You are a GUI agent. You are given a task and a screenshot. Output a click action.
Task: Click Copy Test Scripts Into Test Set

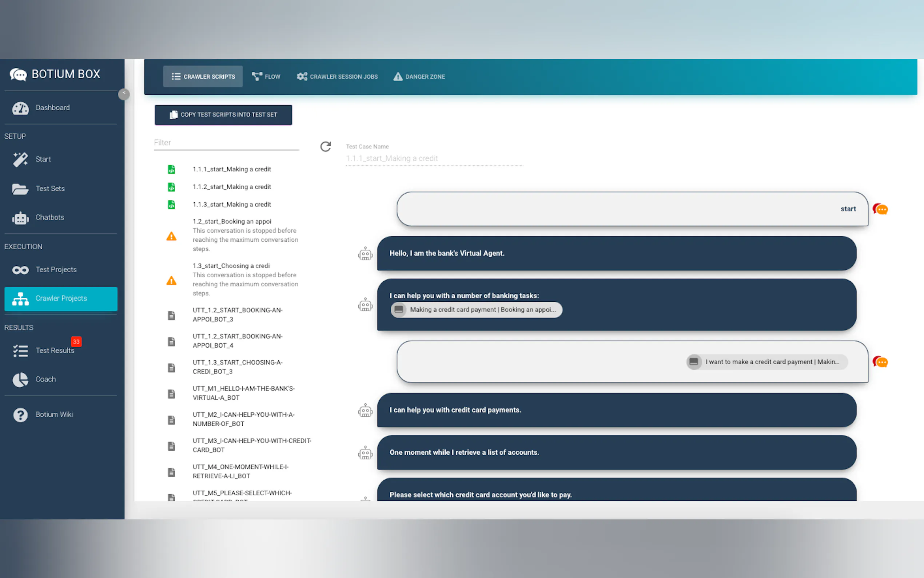[223, 115]
